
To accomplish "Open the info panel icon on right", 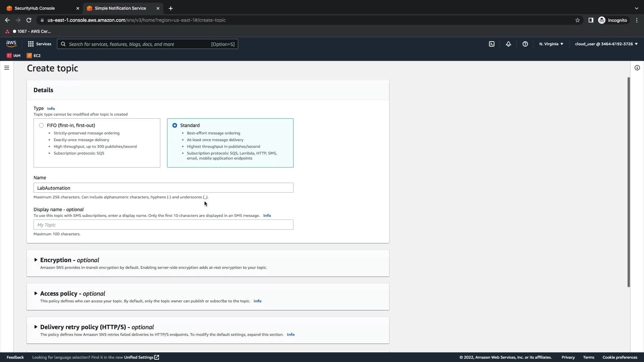I will coord(637,68).
